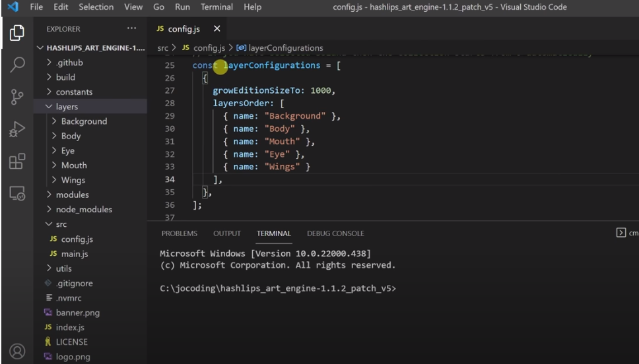
Task: Open the Accounts icon in activity bar
Action: pos(17,351)
